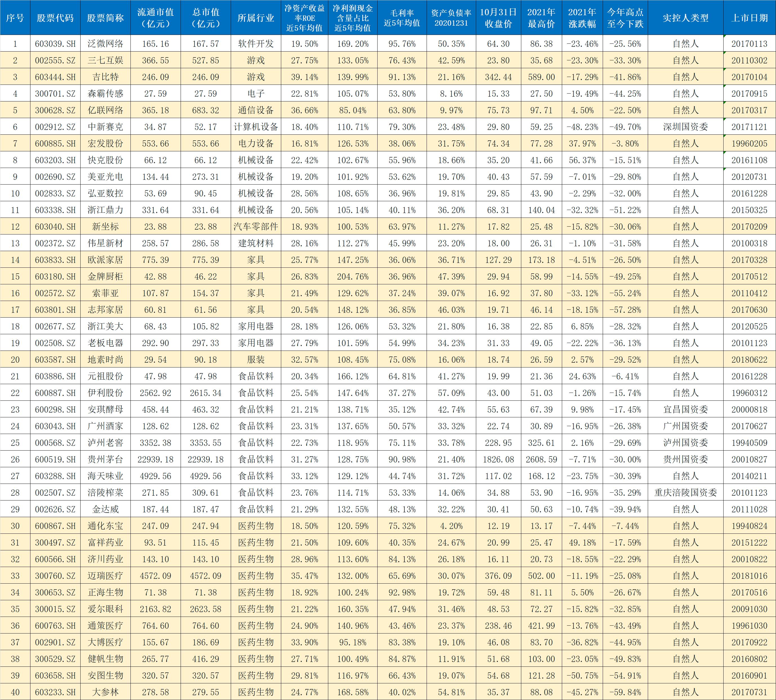
Task: Click the 2021年最高价 column header
Action: [541, 18]
